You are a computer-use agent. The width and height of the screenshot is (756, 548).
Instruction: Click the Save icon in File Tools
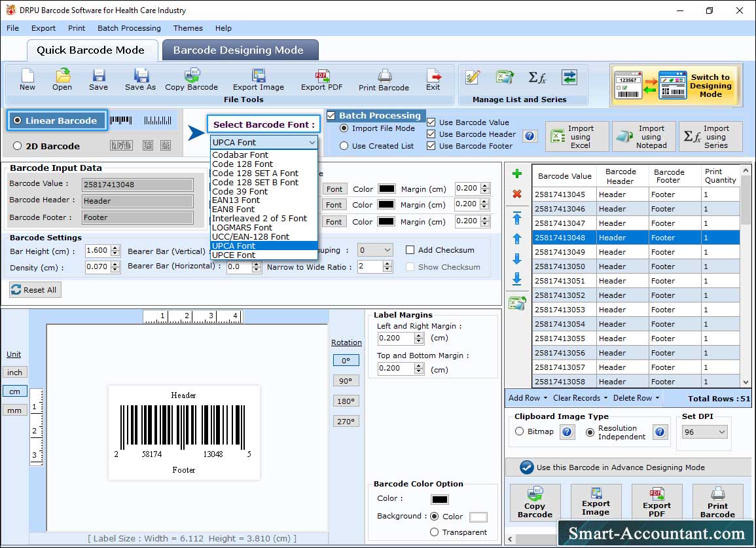[x=98, y=80]
